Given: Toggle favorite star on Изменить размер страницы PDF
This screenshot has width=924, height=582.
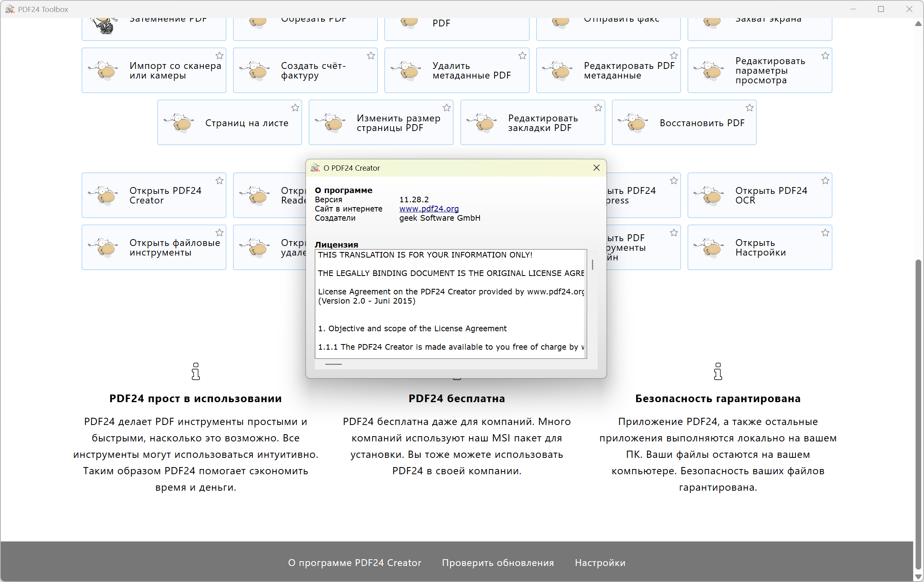Looking at the screenshot, I should pyautogui.click(x=447, y=108).
